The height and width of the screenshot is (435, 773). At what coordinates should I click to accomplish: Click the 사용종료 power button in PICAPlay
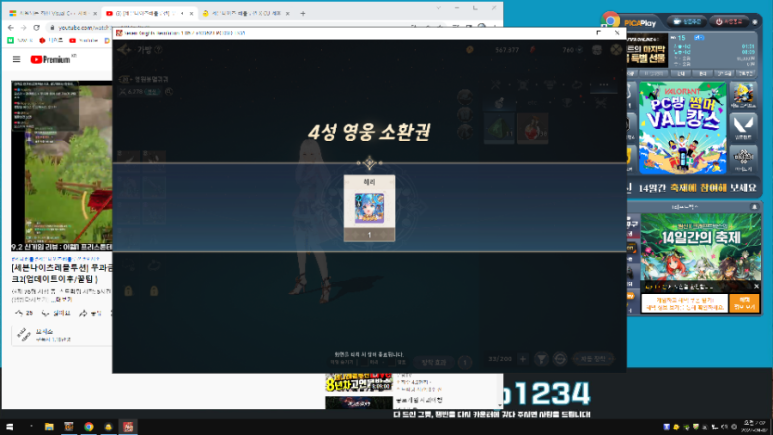click(x=729, y=22)
